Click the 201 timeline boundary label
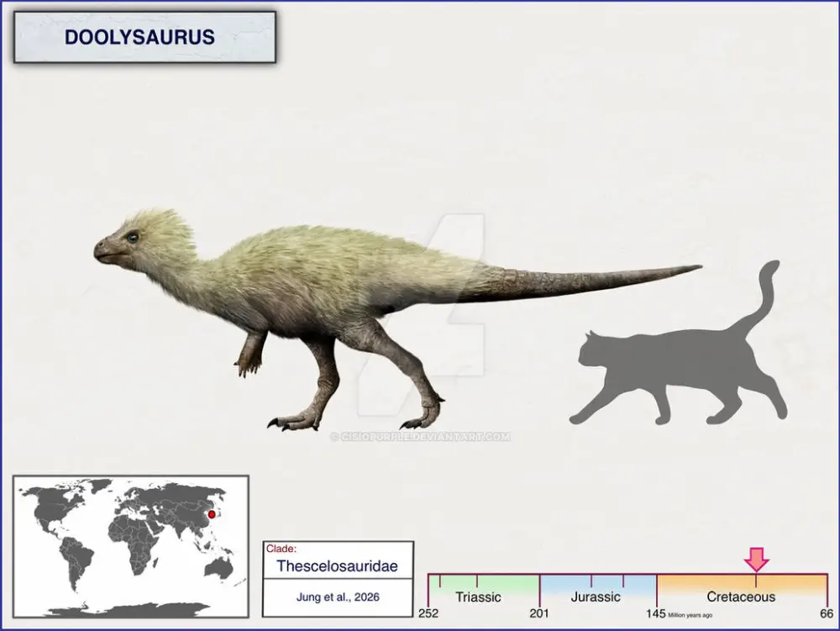This screenshot has width=840, height=631. [x=539, y=613]
